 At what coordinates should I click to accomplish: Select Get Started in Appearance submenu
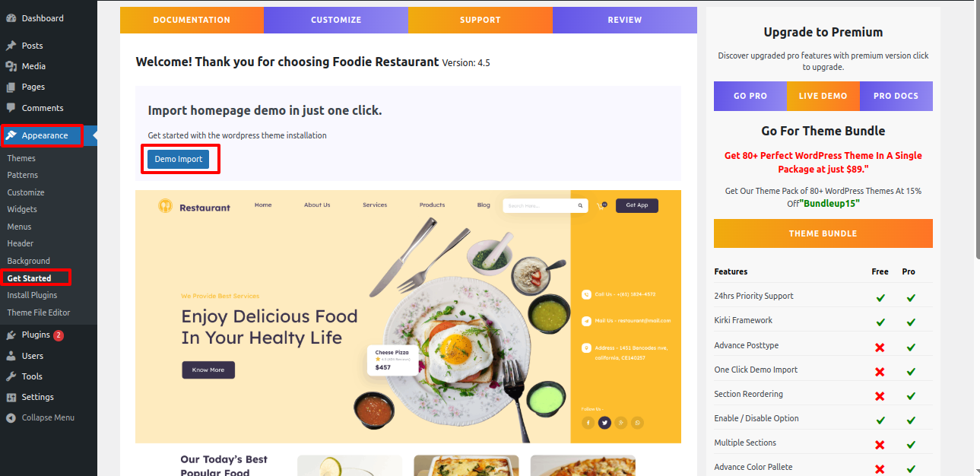tap(29, 278)
